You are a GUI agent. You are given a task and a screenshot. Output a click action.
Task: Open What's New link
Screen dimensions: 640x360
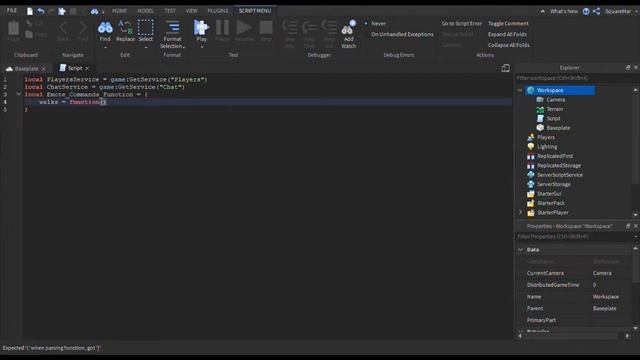(564, 11)
